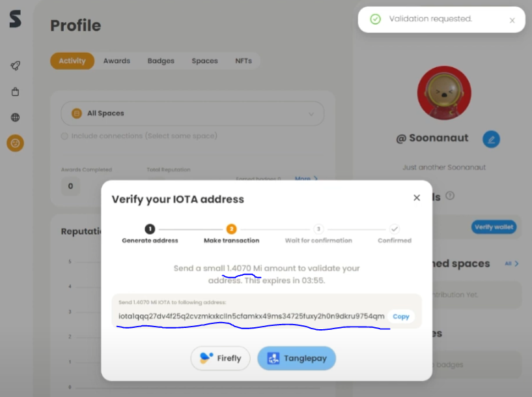
Task: Expand the More link beside earned badges
Action: (306, 179)
